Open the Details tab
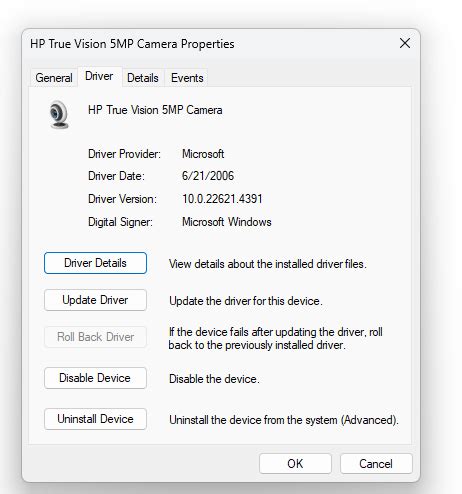Viewport: 462px width, 494px height. (143, 78)
